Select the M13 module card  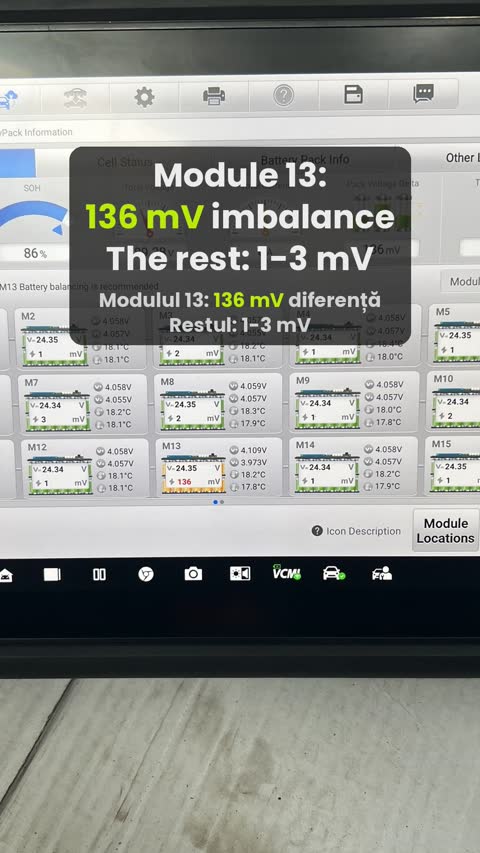point(218,467)
